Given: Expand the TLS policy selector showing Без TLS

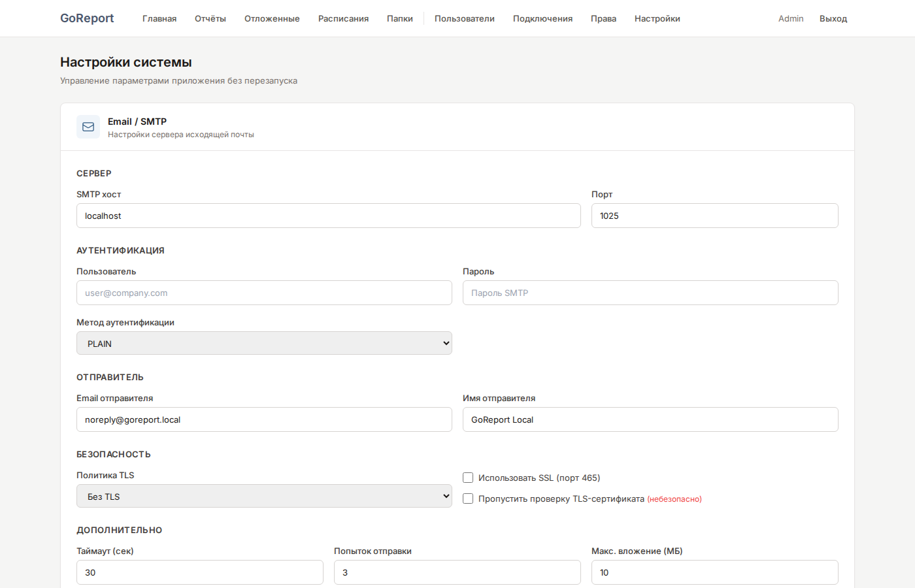Looking at the screenshot, I should tap(264, 496).
